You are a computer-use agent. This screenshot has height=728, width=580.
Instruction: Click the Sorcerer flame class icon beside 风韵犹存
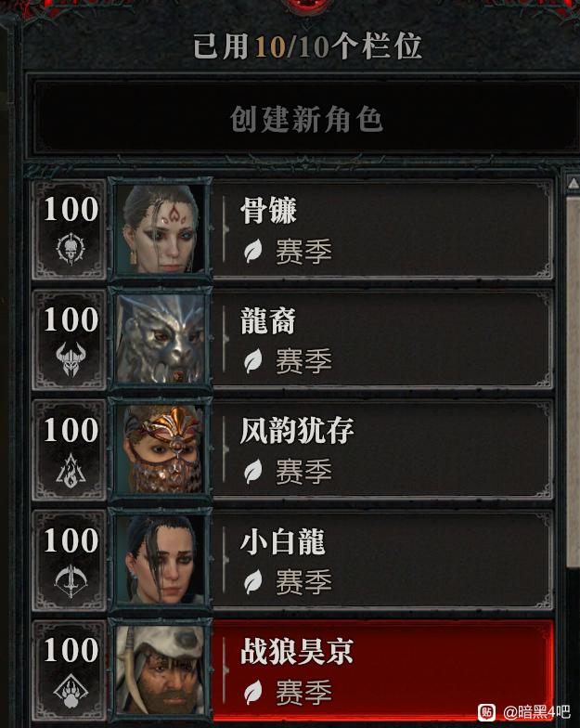coord(71,470)
